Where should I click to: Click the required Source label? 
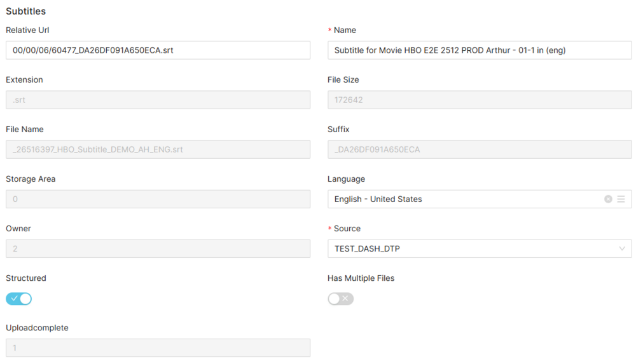pos(347,229)
